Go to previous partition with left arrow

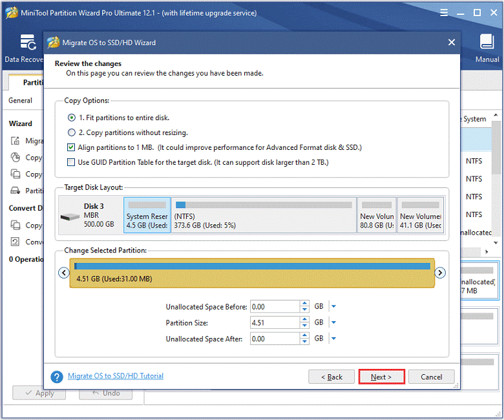[63, 273]
